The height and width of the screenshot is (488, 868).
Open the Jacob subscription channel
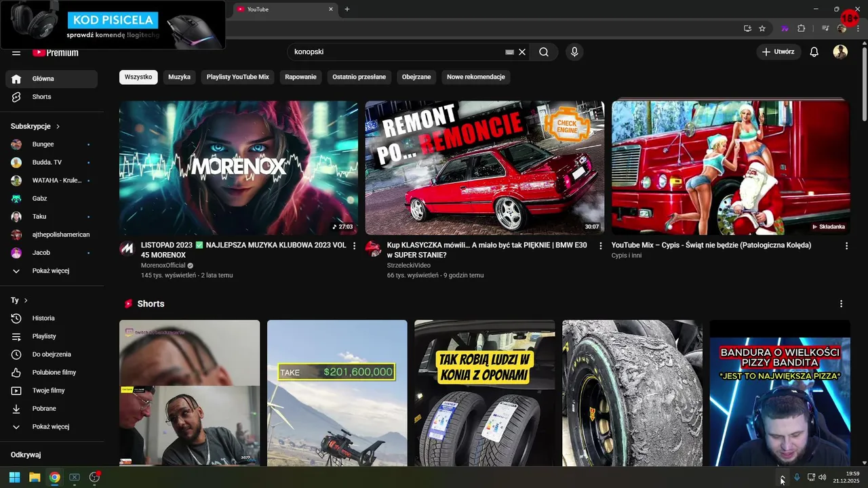[52, 253]
